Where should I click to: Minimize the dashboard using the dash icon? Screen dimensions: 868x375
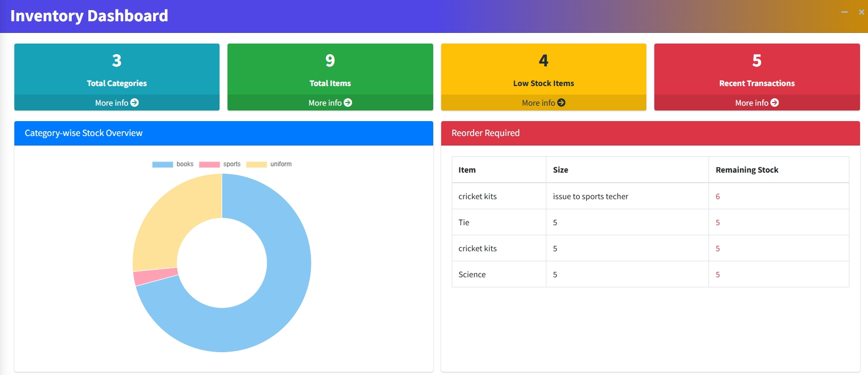844,12
